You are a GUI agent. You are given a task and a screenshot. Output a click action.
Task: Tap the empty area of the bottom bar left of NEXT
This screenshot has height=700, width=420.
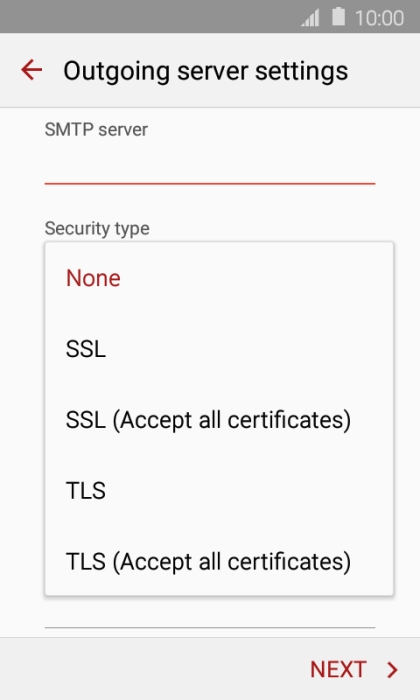click(x=152, y=669)
